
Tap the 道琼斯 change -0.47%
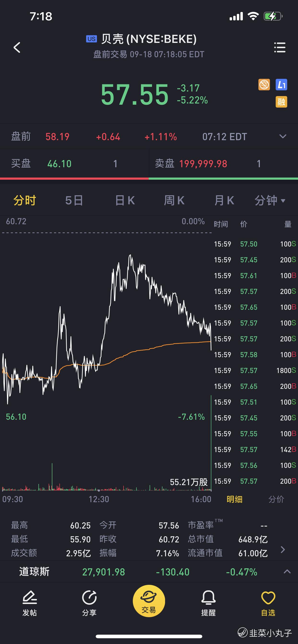pyautogui.click(x=242, y=572)
